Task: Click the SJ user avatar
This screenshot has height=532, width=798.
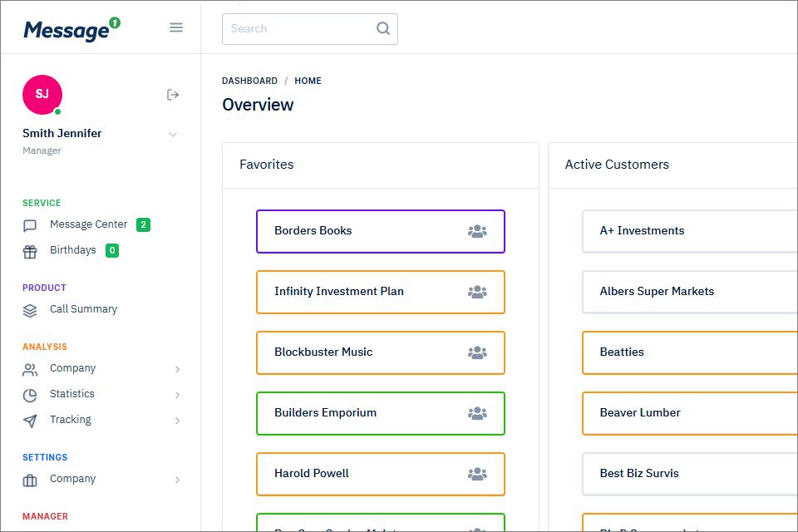Action: coord(42,94)
